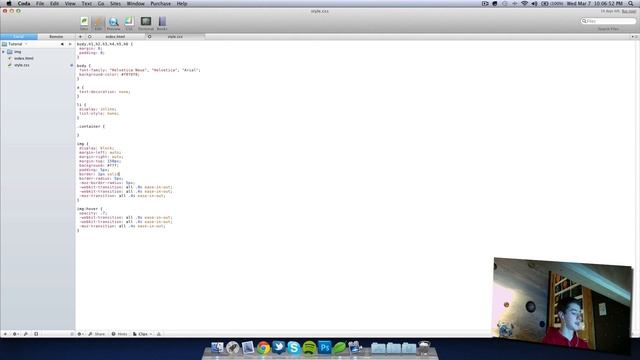
Task: Close the style.css tab using its circle icon
Action: pyautogui.click(x=149, y=37)
